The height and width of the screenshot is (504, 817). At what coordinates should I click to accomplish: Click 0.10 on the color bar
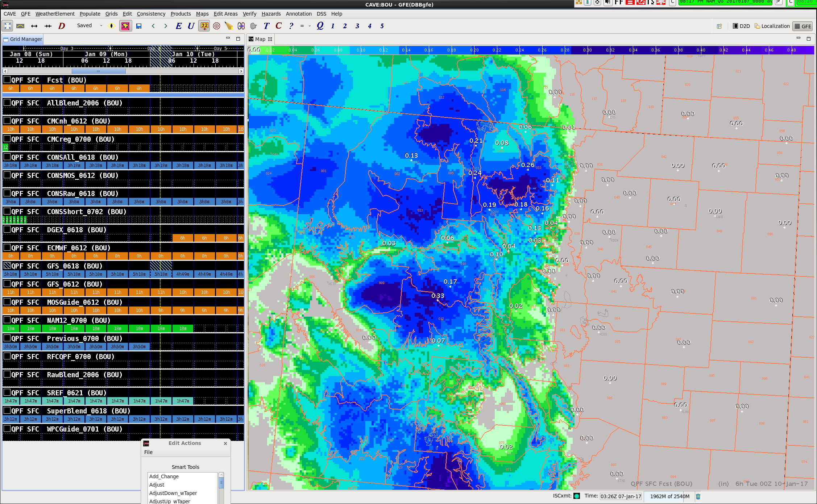click(361, 50)
